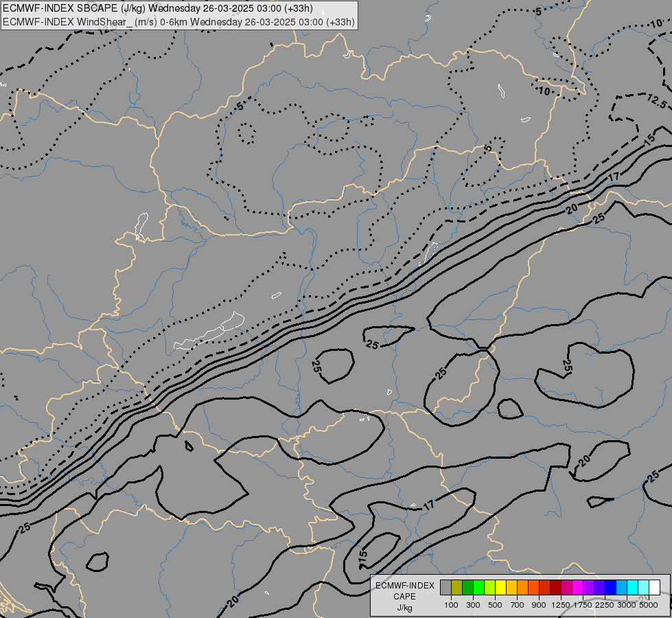Click the pure blue legend swatch

point(611,587)
